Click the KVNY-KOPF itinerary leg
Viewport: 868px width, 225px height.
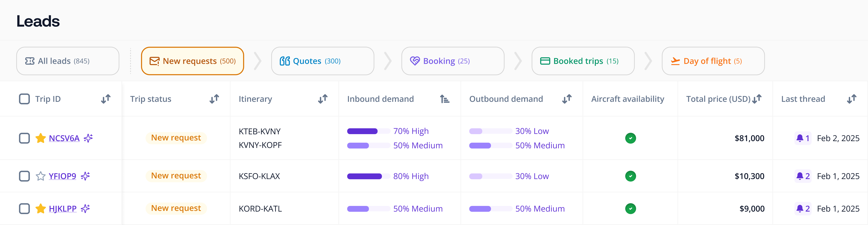(x=260, y=145)
